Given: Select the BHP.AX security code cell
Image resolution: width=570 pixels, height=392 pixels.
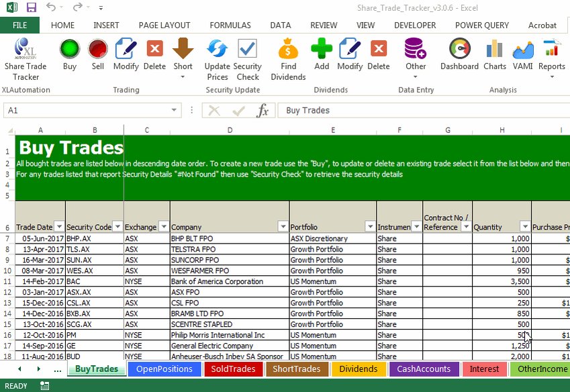Looking at the screenshot, I should pyautogui.click(x=95, y=238).
